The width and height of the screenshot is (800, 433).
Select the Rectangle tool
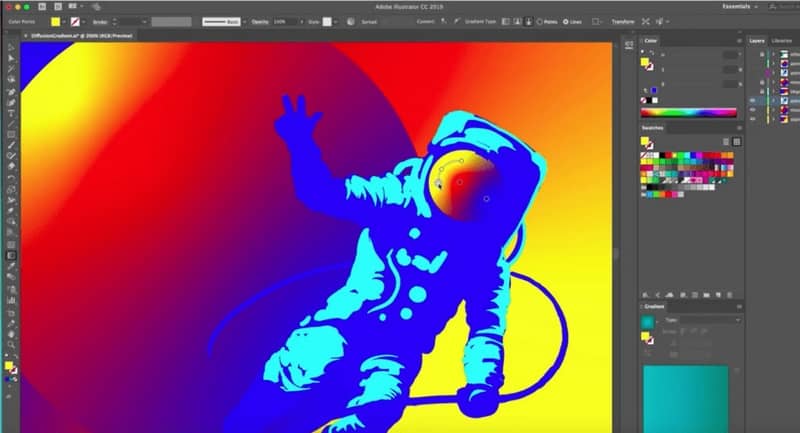pos(11,135)
